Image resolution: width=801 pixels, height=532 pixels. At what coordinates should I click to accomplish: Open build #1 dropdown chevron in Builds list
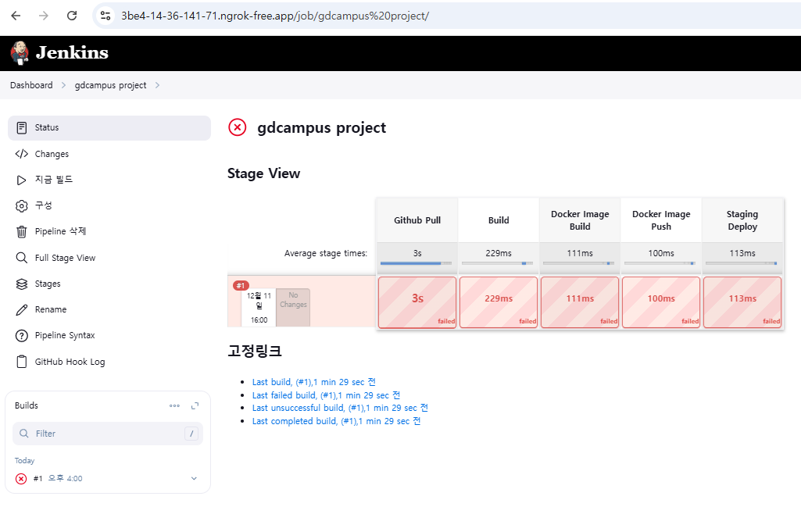[194, 478]
